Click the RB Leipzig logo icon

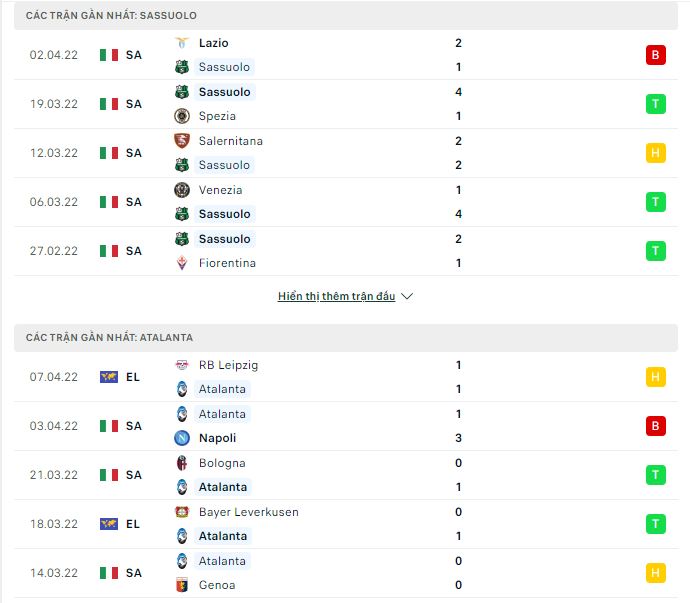point(182,365)
